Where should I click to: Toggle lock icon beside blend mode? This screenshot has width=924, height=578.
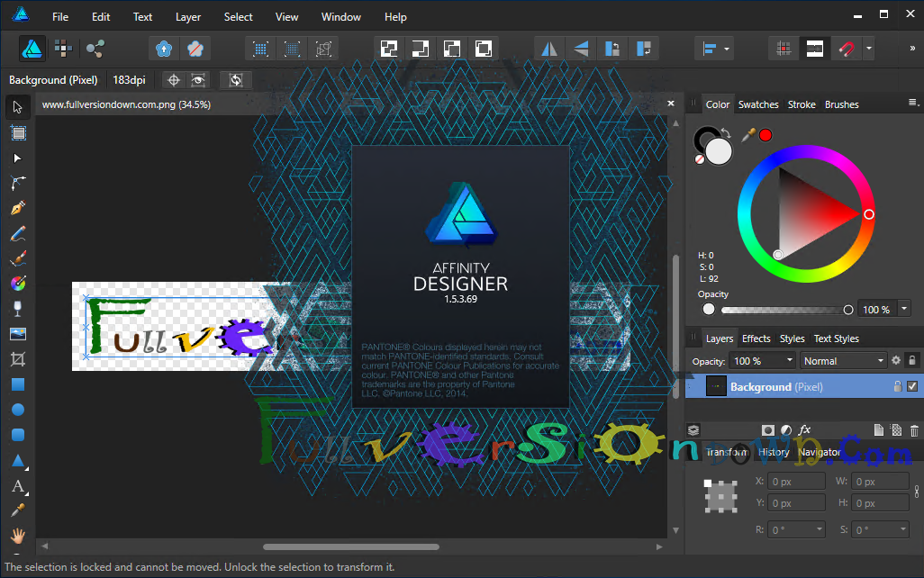pos(912,361)
